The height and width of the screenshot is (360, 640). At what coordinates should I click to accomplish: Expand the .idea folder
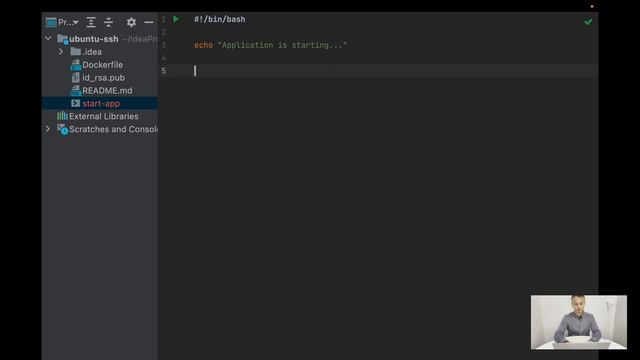[61, 51]
